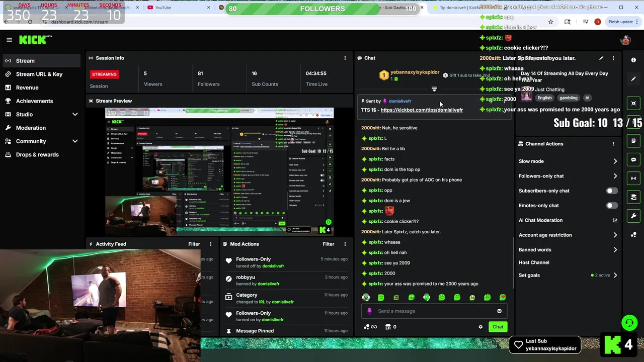644x362 pixels.
Task: Open the Mod Actions Filter dropdown
Action: (329, 244)
